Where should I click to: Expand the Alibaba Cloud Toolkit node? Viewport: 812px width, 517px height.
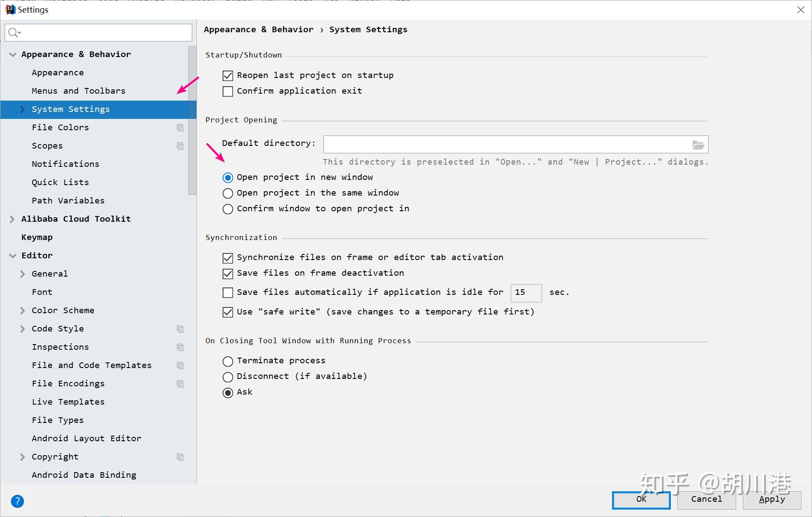pyautogui.click(x=12, y=219)
